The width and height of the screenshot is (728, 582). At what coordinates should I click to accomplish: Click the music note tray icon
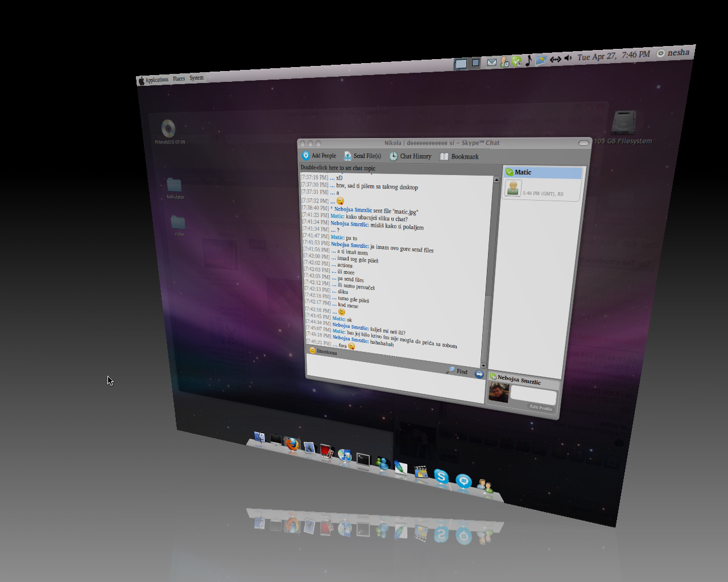528,60
